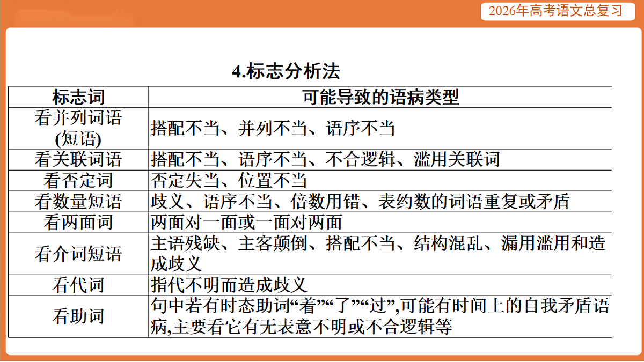
Task: Select the cell 看并列词语(短语)
Action: tap(78, 128)
